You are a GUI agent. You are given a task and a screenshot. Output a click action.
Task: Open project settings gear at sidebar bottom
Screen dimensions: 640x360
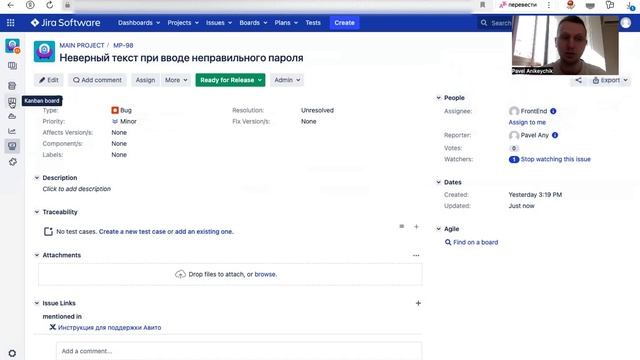(12, 353)
